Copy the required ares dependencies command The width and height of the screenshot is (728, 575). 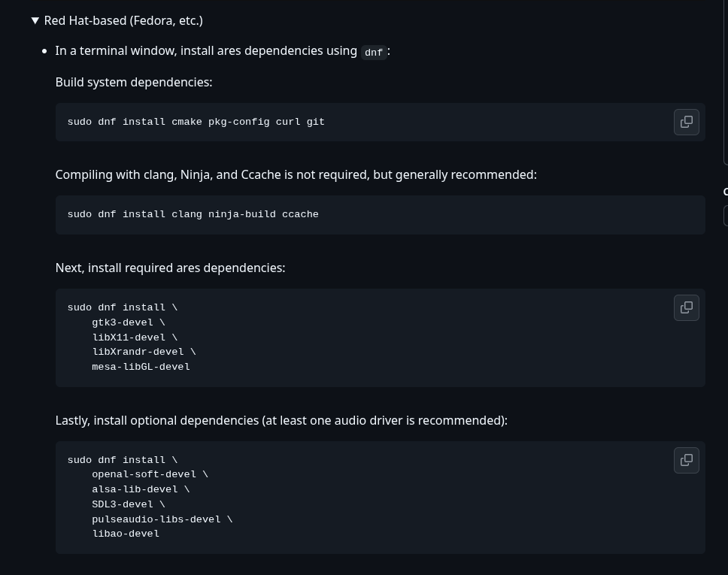(686, 307)
